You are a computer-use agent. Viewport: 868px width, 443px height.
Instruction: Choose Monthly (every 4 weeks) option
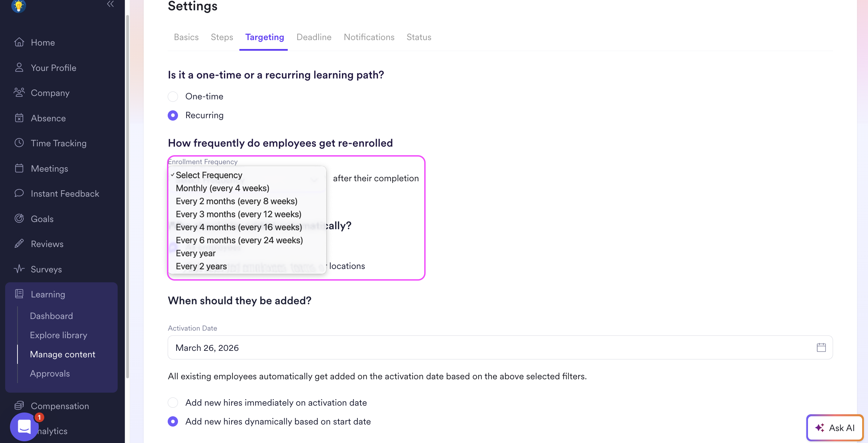(x=222, y=188)
